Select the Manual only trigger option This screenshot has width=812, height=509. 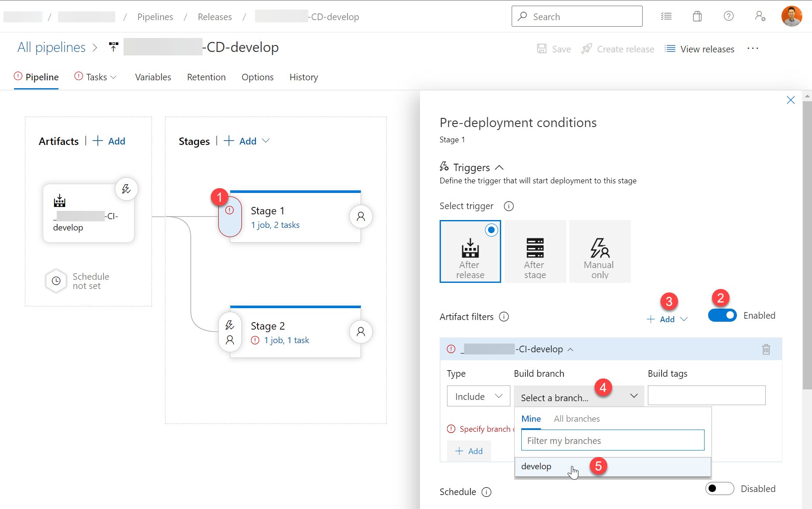point(600,251)
